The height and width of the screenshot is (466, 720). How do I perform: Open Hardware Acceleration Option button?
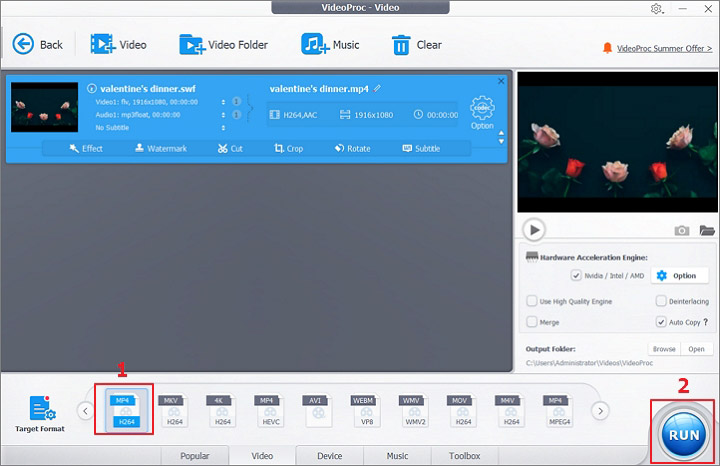[680, 275]
